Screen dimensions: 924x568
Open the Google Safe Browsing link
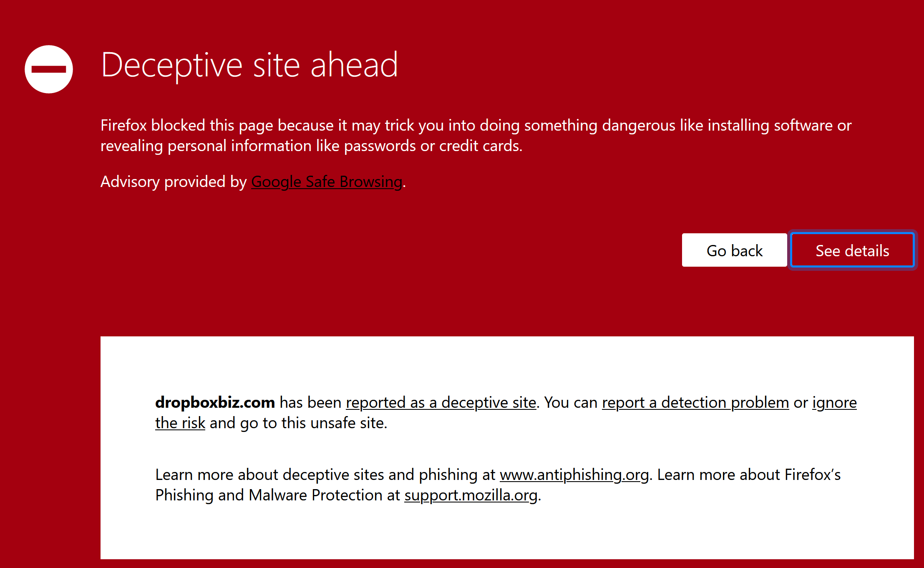(327, 182)
